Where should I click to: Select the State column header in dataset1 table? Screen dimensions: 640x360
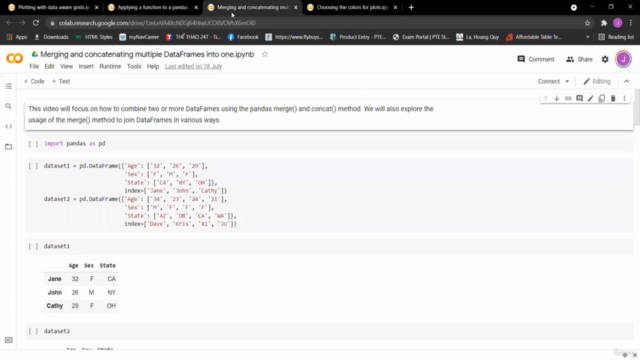pyautogui.click(x=108, y=265)
